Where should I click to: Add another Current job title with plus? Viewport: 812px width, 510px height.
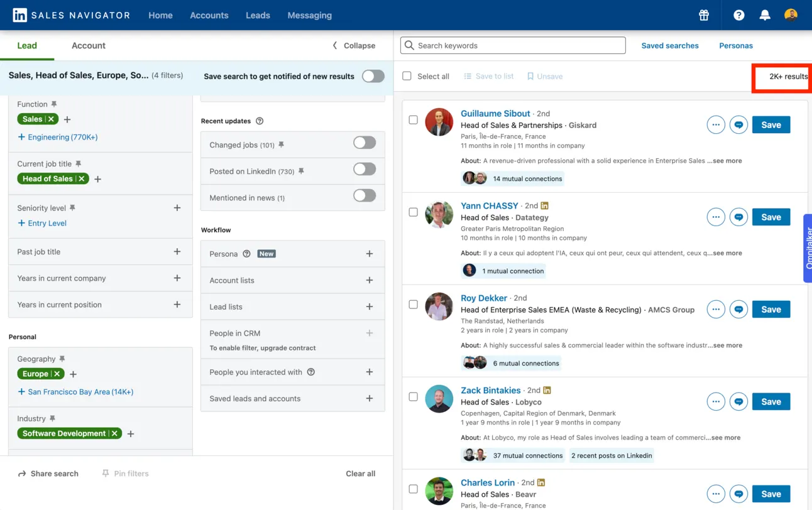click(97, 179)
